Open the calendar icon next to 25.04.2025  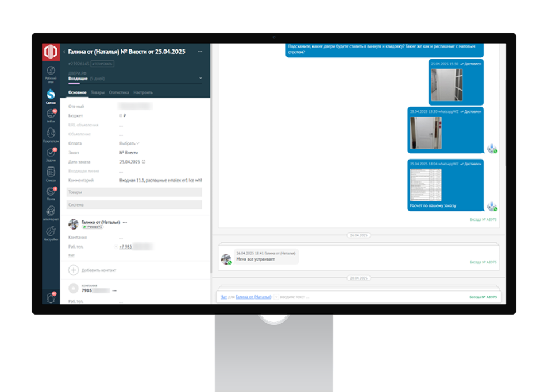[x=144, y=162]
